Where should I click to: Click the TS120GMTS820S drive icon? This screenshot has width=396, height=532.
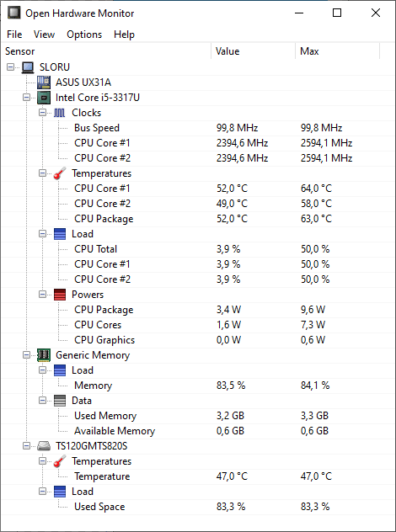[44, 446]
